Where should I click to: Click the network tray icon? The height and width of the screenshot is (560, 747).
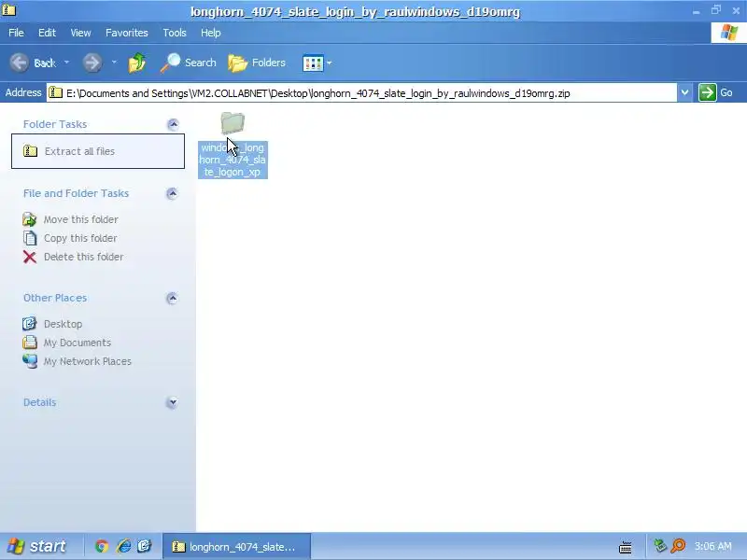tap(660, 546)
